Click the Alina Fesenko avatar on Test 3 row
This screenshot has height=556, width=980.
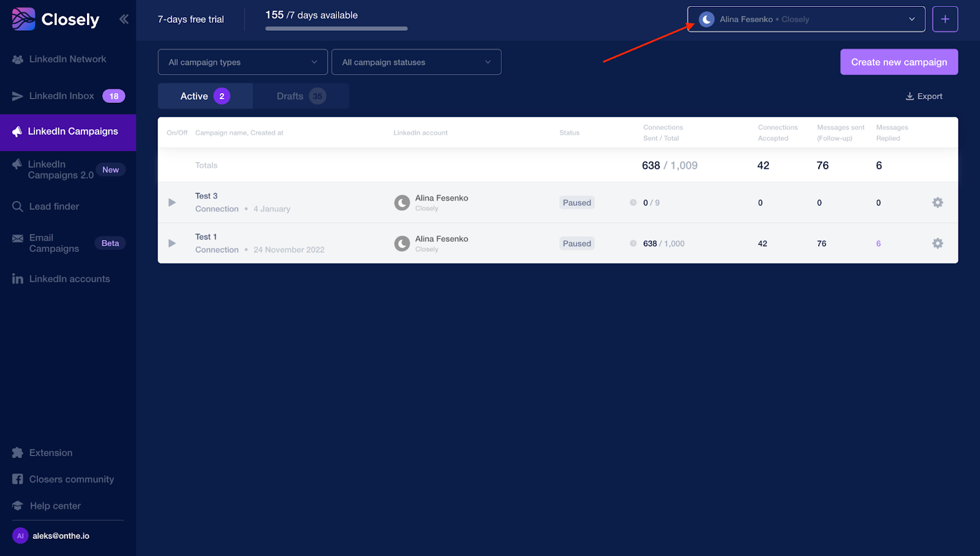(x=402, y=203)
